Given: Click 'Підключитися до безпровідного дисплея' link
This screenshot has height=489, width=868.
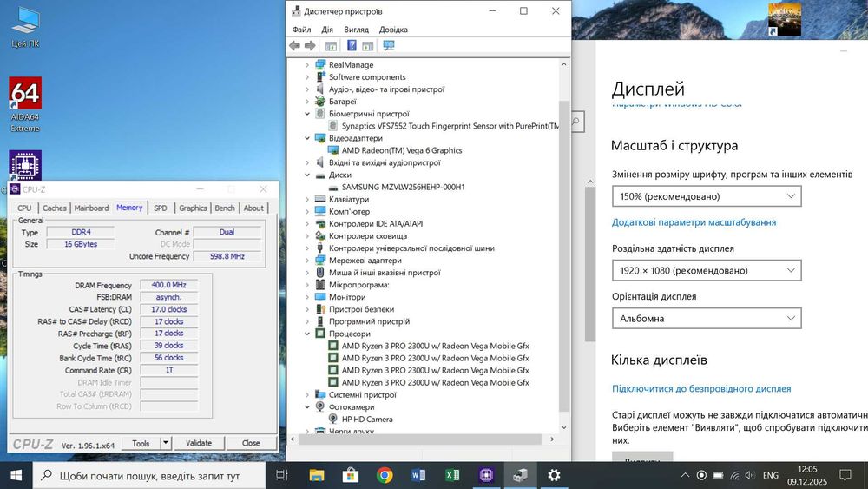Looking at the screenshot, I should [x=701, y=389].
